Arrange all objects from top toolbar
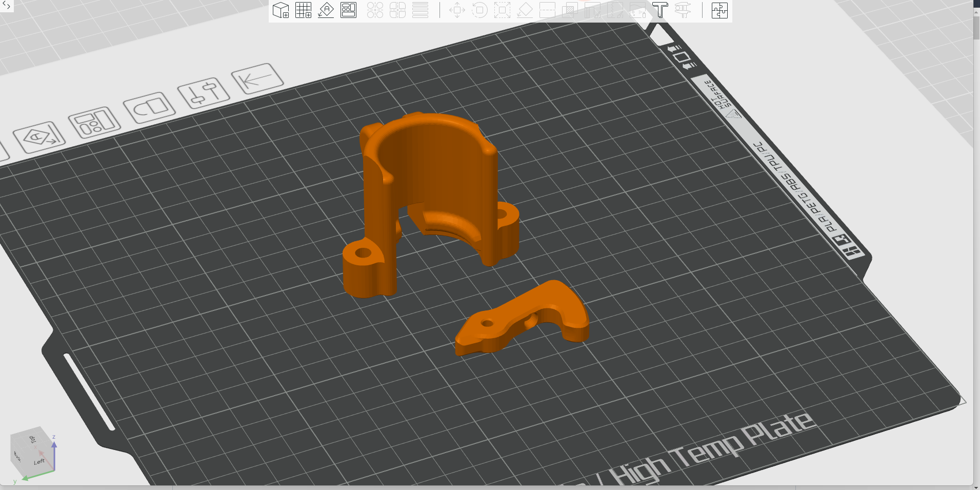Screen dimensions: 980x490 (348, 10)
